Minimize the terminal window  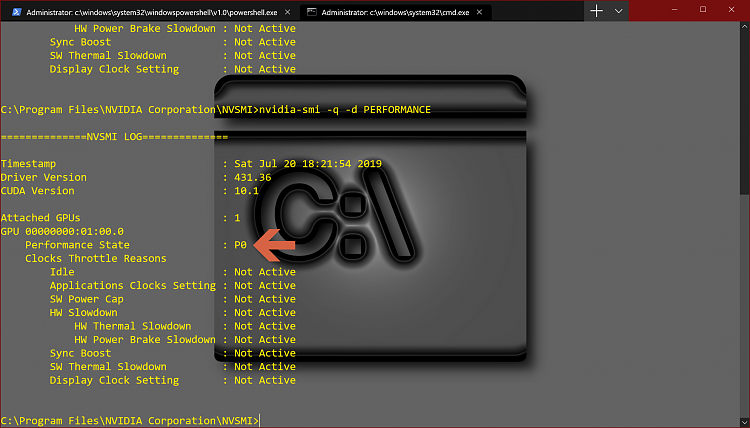[x=674, y=10]
